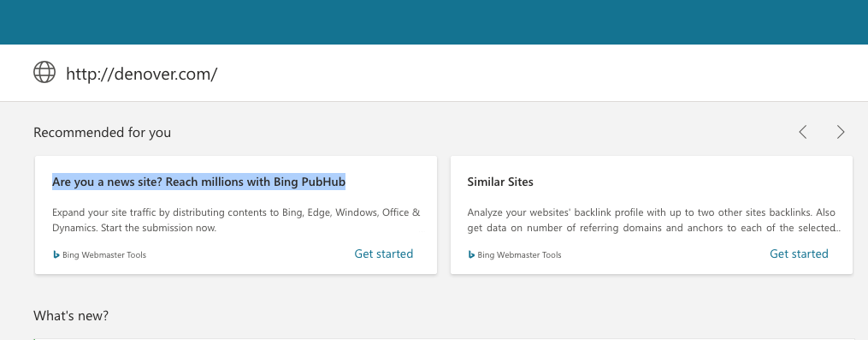Click Bing Webmaster Tools label in Similar Sites card
The height and width of the screenshot is (340, 868).
[519, 255]
